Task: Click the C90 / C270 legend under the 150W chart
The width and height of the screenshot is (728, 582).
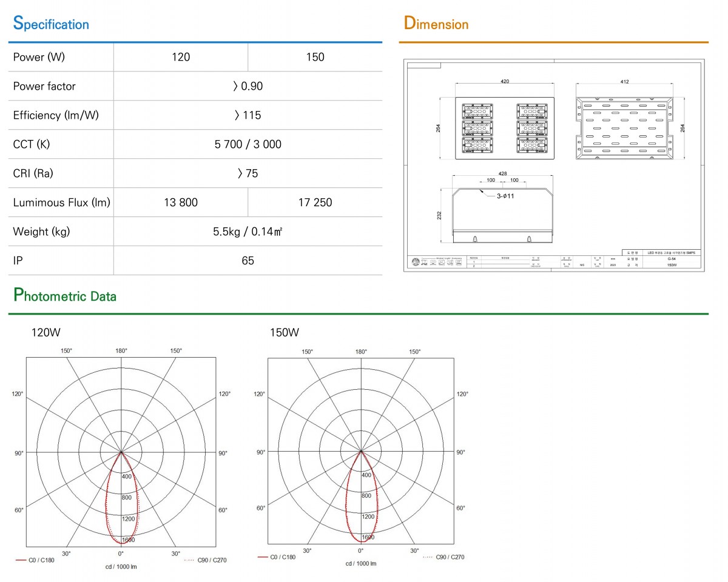Action: [443, 557]
